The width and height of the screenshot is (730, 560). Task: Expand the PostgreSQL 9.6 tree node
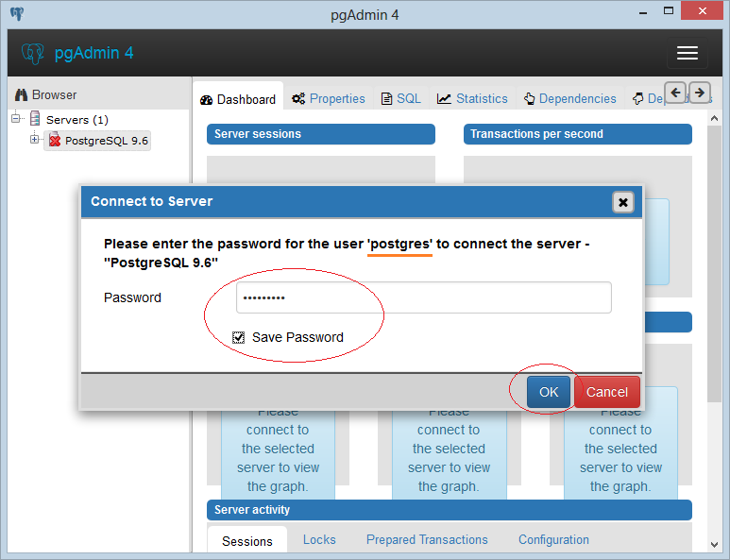tap(34, 139)
